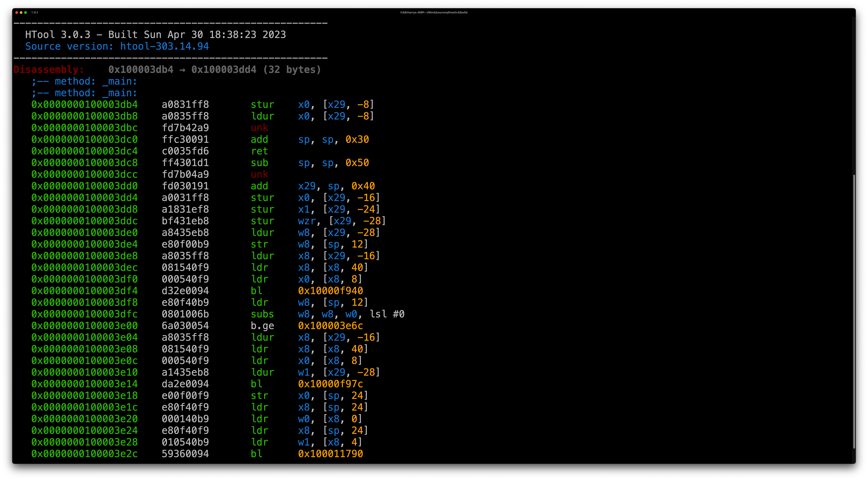Click operands 'x1, [x29, -24]'
The height and width of the screenshot is (480, 868).
click(339, 209)
